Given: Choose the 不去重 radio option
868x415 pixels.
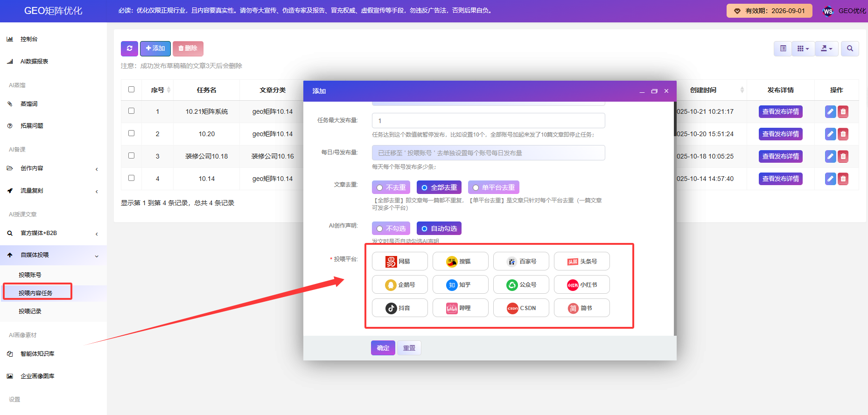Looking at the screenshot, I should [x=391, y=187].
